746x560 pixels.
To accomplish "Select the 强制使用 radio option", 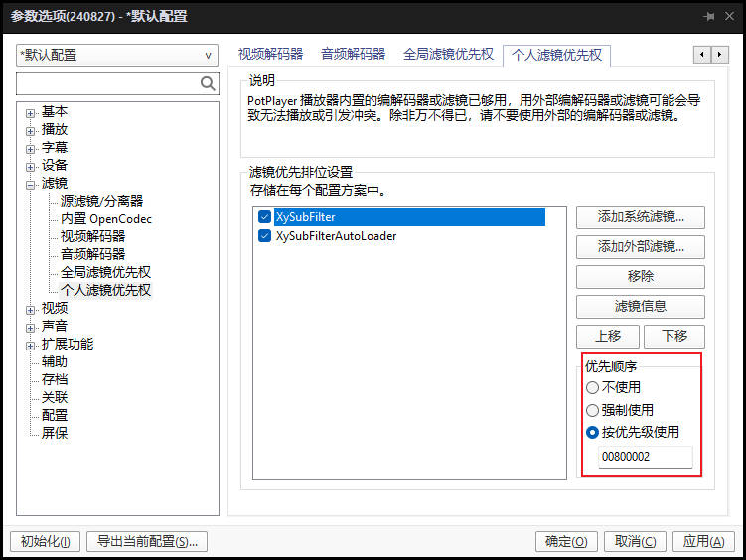I will (592, 410).
